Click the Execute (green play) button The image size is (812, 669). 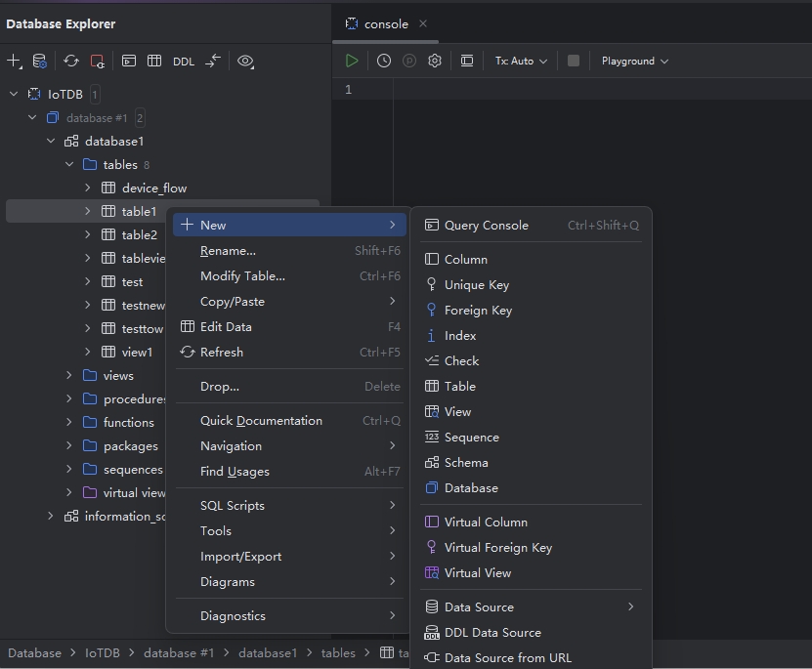[352, 61]
